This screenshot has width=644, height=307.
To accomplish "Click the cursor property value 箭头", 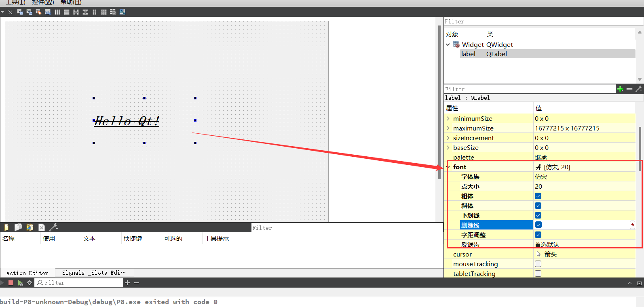I will click(x=584, y=254).
